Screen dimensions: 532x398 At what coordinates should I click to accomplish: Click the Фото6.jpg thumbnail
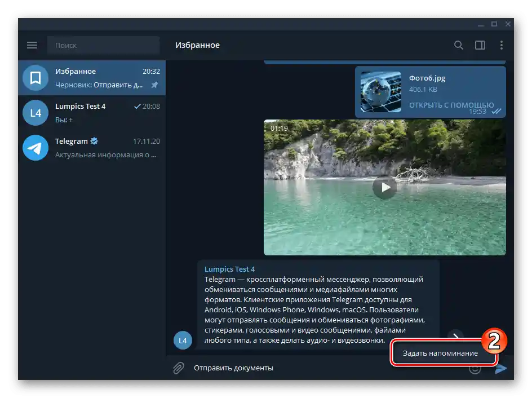pyautogui.click(x=380, y=92)
